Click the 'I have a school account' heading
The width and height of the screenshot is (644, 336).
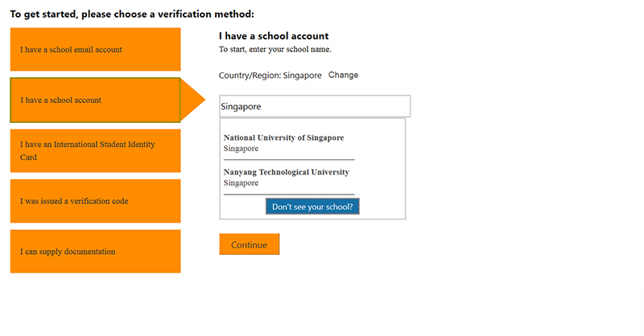274,36
